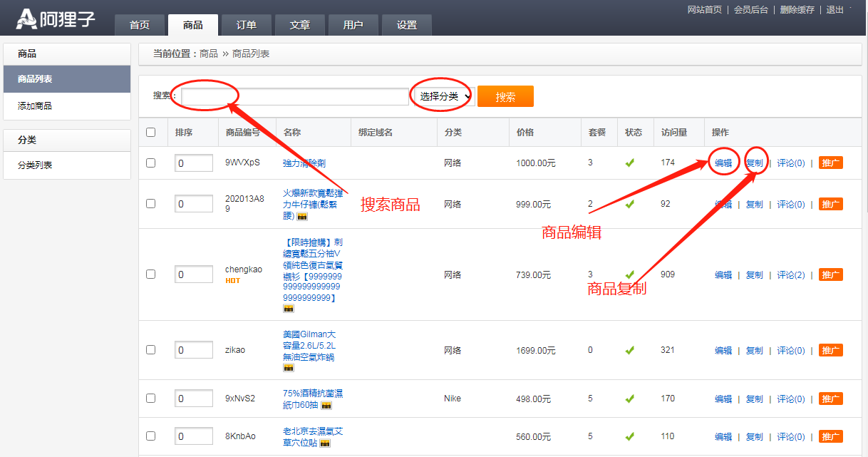Open the 选择分类 category dropdown
The height and width of the screenshot is (457, 868).
pos(443,96)
